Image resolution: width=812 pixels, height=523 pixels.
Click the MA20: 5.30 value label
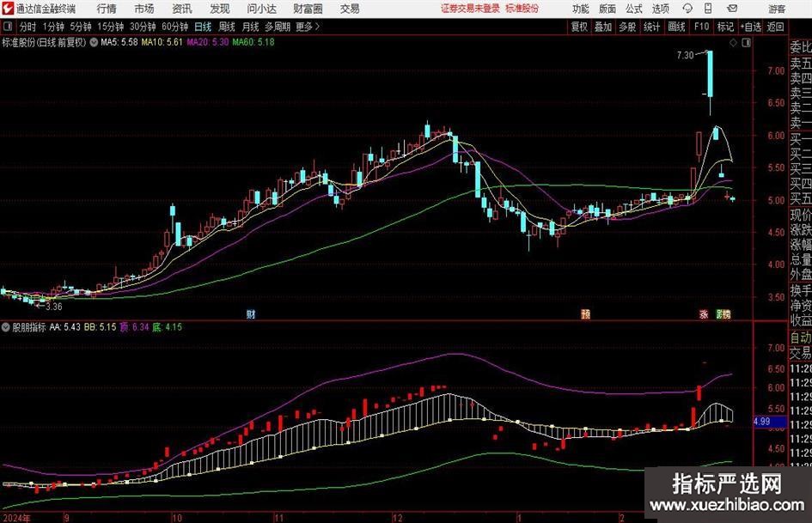point(208,42)
